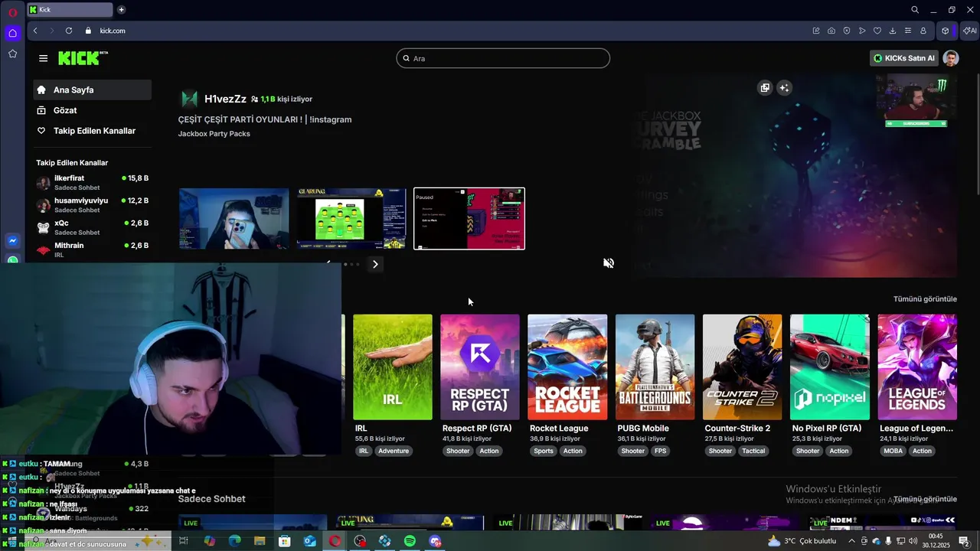Open site security padlock info
The width and height of the screenshot is (980, 551).
coord(88,31)
